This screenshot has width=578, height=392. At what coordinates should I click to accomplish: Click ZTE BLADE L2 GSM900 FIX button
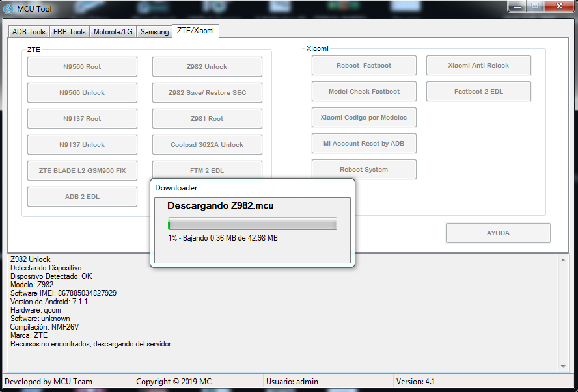tap(82, 171)
